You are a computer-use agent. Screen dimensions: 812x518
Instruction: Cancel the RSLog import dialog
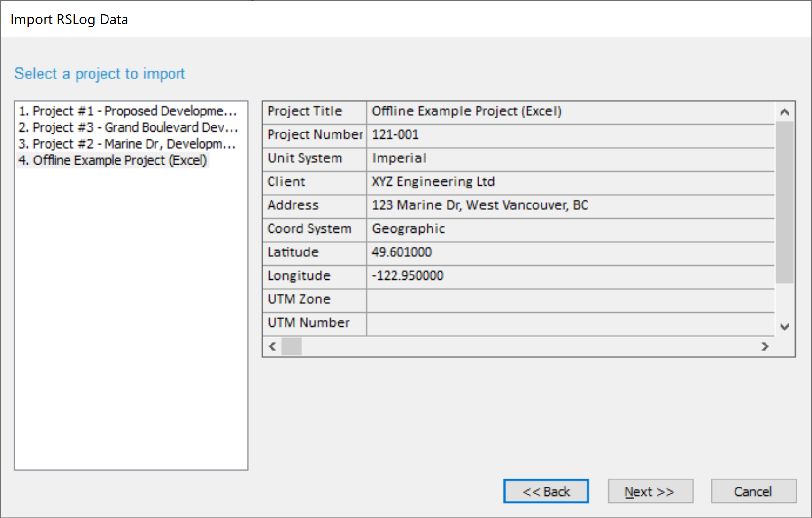pos(753,491)
